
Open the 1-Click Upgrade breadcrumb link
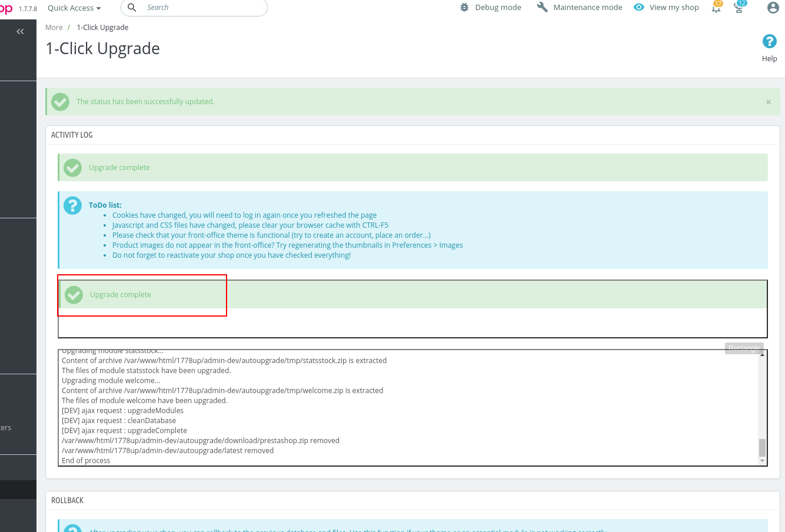coord(102,27)
